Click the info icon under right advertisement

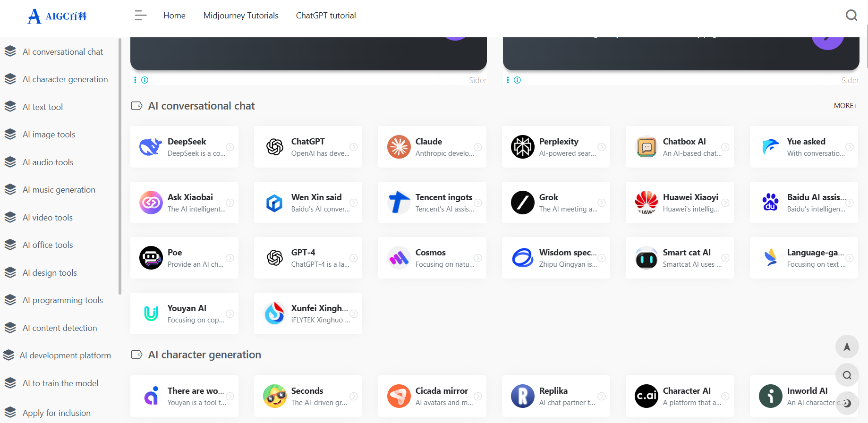click(x=517, y=80)
